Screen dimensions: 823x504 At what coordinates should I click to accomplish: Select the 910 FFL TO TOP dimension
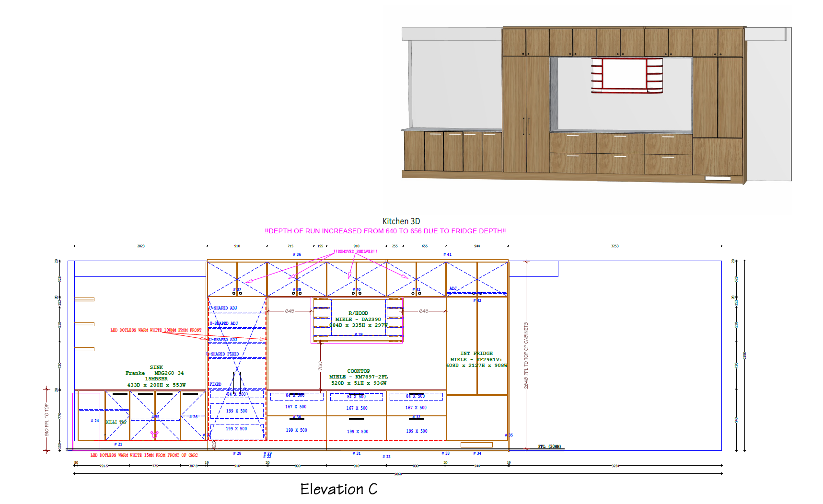coord(46,420)
